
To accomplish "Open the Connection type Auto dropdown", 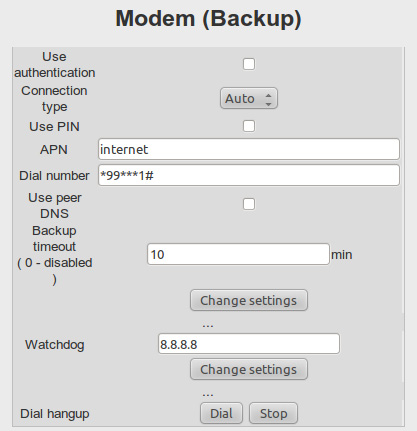I will pyautogui.click(x=249, y=98).
